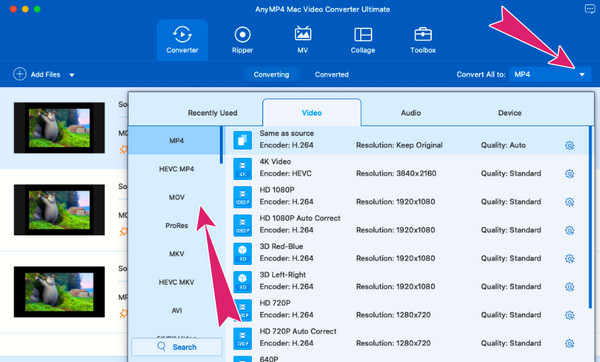The width and height of the screenshot is (600, 362).
Task: Click the 3D Red-Blue preset icon
Action: click(x=242, y=253)
